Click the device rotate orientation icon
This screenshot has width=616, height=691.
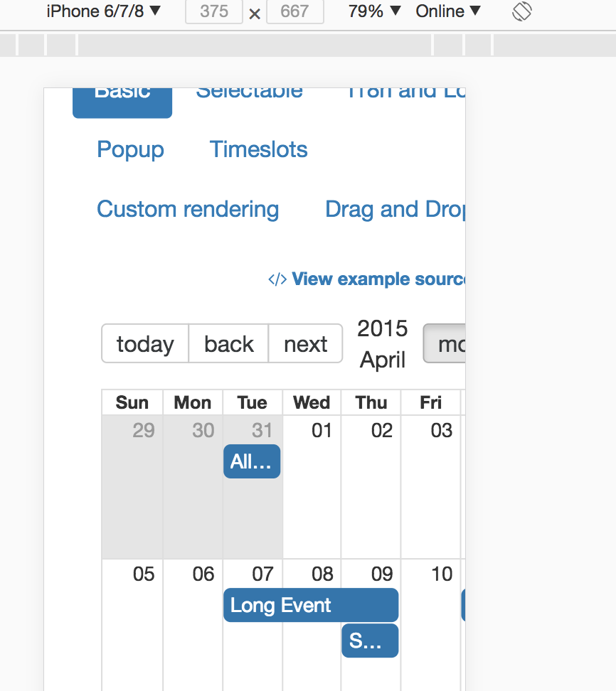pyautogui.click(x=521, y=11)
